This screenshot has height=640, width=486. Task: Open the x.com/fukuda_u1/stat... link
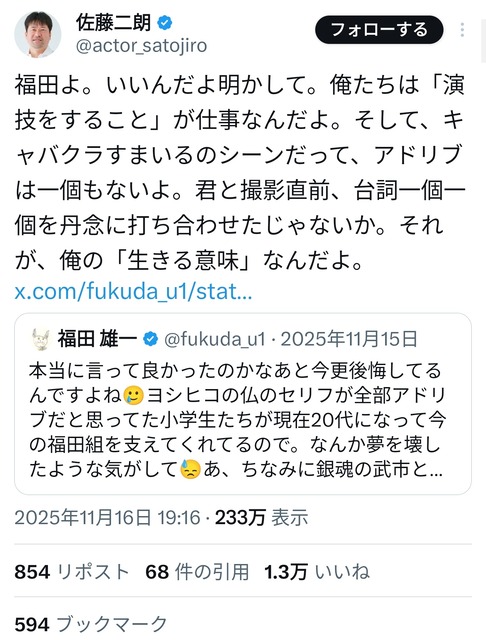tap(133, 291)
